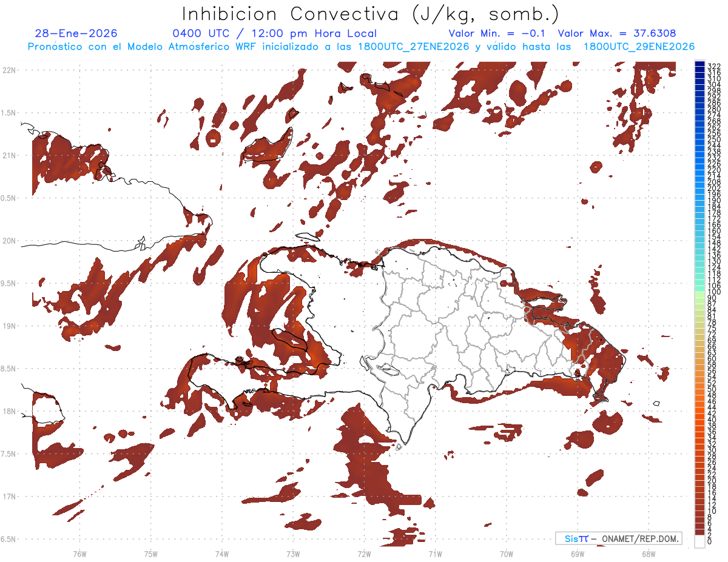Image resolution: width=728 pixels, height=562 pixels.
Task: Click the darkest blue swatch atop the colorbar
Action: point(699,64)
